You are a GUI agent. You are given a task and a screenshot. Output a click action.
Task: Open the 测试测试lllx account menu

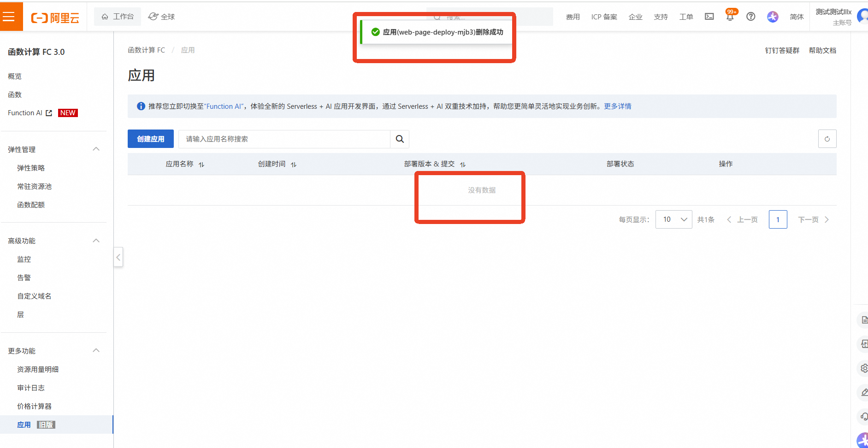pos(833,12)
